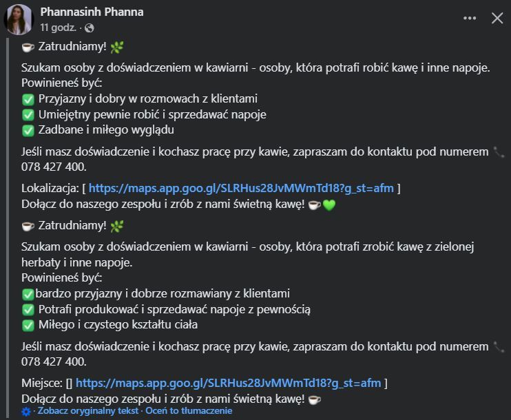511x420 pixels.
Task: Click the '11 godz.' post timestamp
Action: click(58, 28)
